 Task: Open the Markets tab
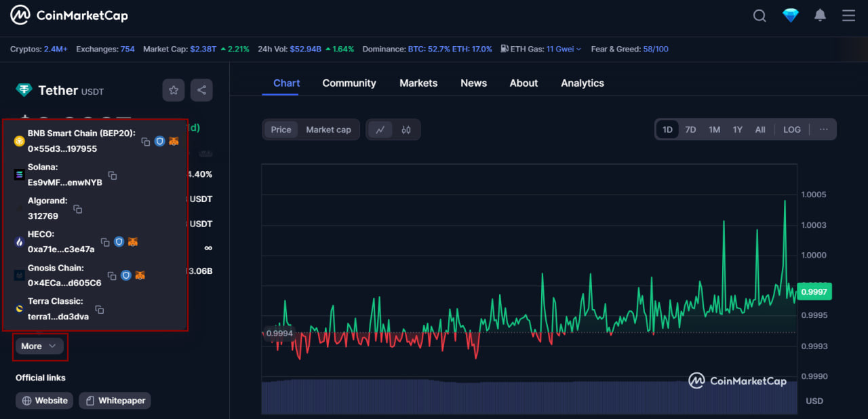point(418,83)
